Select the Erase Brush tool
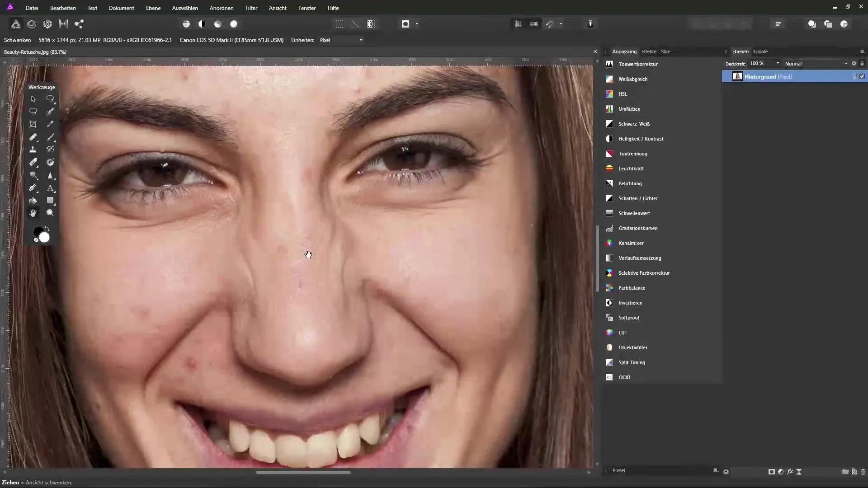Image resolution: width=868 pixels, height=488 pixels. click(x=33, y=162)
